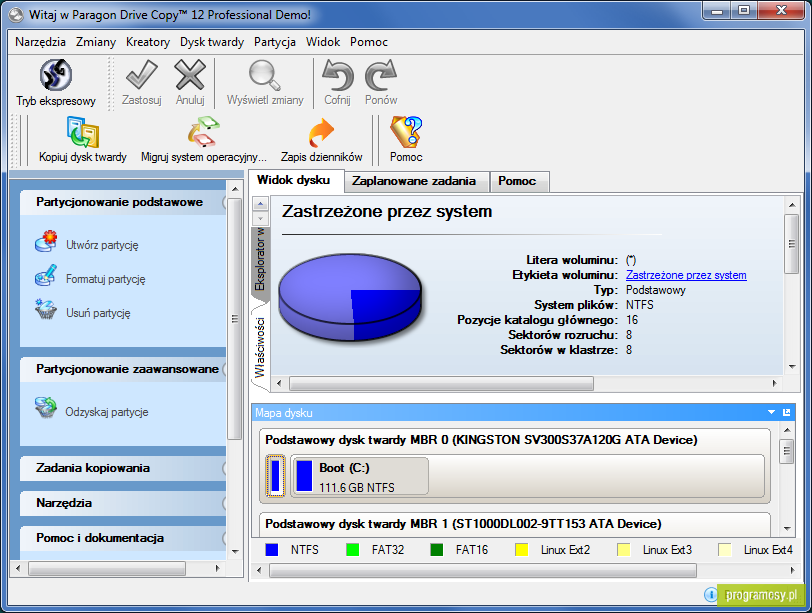Click 111.6 GB NTFS size text
Image resolution: width=812 pixels, height=613 pixels.
357,488
